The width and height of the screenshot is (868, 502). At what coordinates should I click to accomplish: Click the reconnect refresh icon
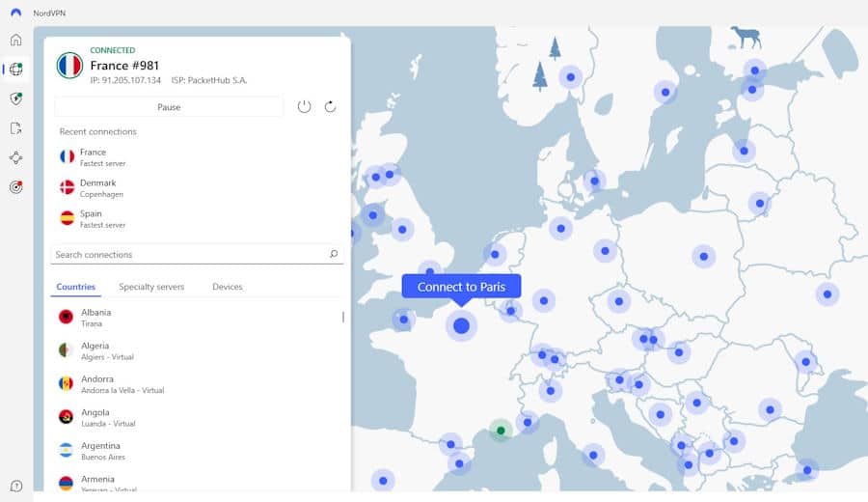coord(330,106)
